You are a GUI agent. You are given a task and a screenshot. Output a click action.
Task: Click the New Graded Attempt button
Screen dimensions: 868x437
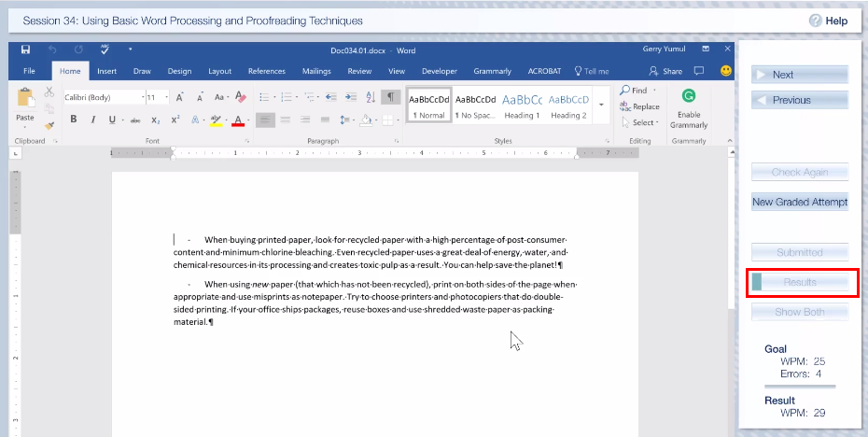pos(800,203)
